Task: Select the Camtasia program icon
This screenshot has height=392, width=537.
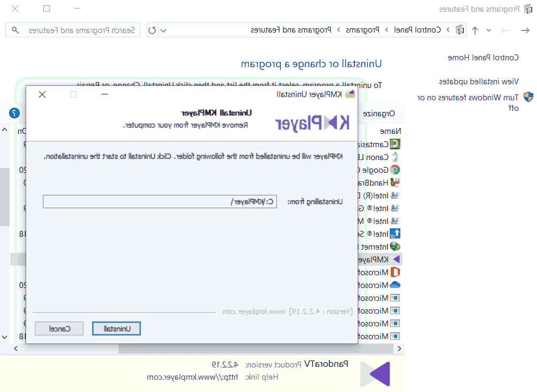Action: [395, 144]
